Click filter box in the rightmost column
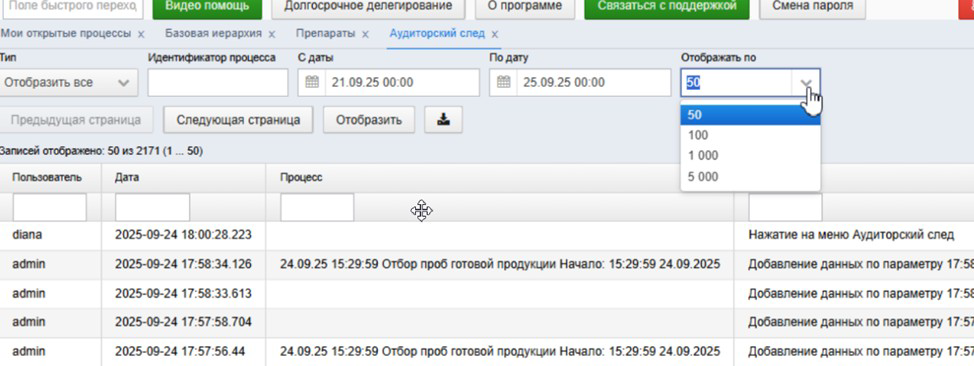 tap(785, 207)
